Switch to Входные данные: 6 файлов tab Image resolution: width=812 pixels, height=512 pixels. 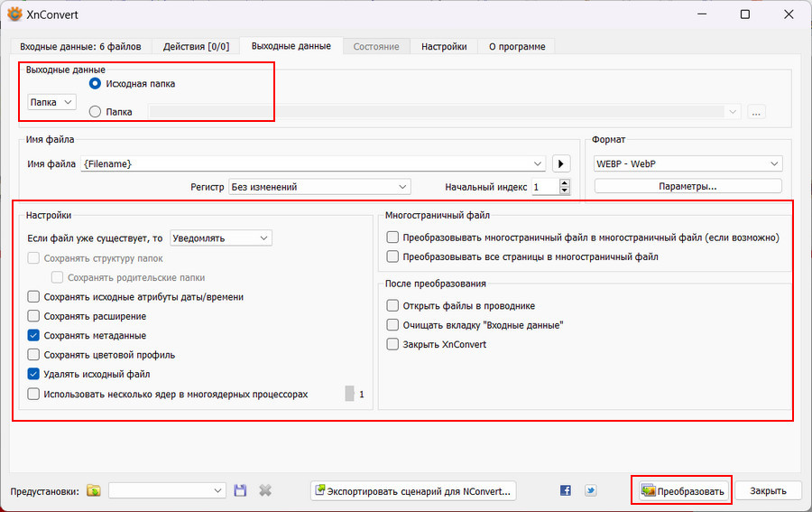pos(80,46)
